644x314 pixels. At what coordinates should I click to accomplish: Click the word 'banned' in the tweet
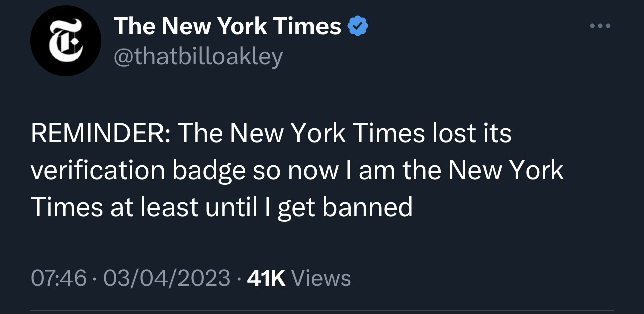pyautogui.click(x=367, y=207)
